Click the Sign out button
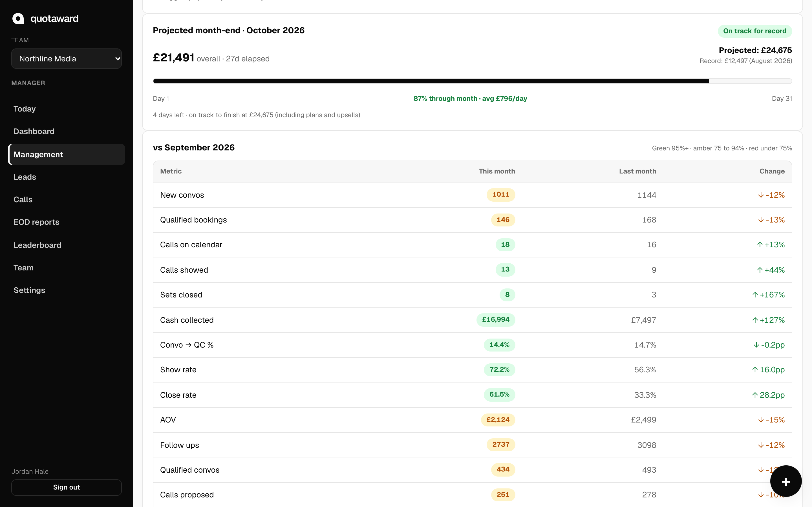 tap(67, 487)
